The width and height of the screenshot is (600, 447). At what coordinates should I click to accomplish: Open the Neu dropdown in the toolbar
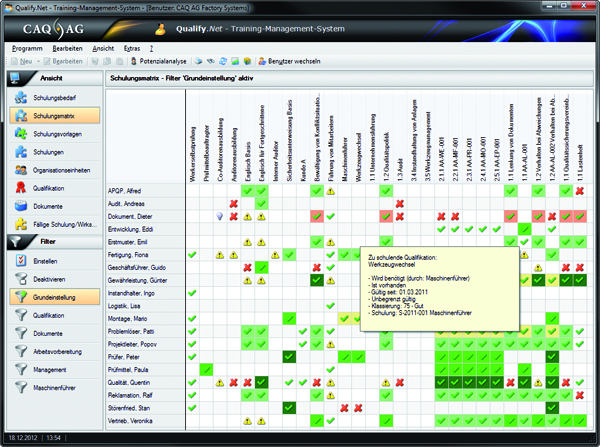click(x=28, y=61)
